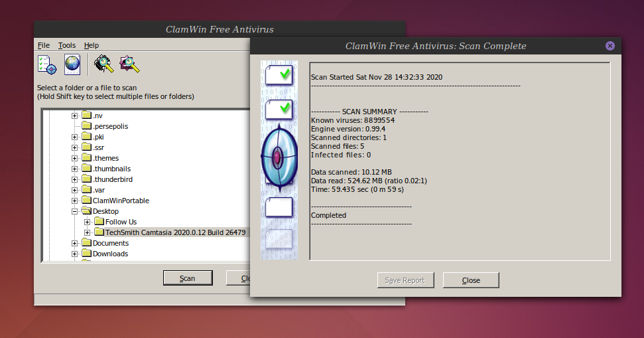The height and width of the screenshot is (338, 644).
Task: Click the Downloads folder icon
Action: pyautogui.click(x=86, y=253)
